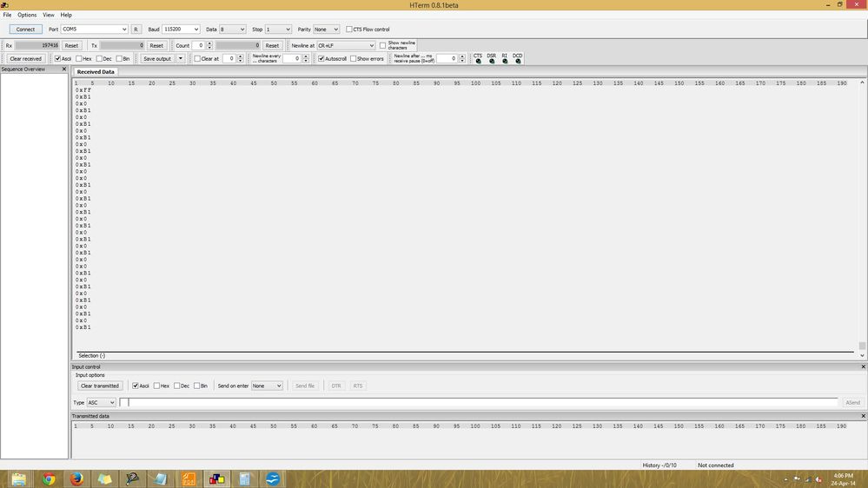This screenshot has height=488, width=868.
Task: Show hidden system tray icons
Action: 785,479
